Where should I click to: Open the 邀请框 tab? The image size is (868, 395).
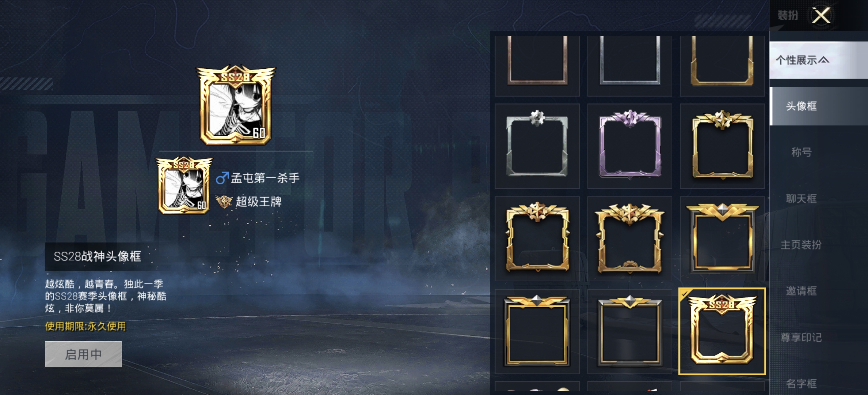[802, 291]
